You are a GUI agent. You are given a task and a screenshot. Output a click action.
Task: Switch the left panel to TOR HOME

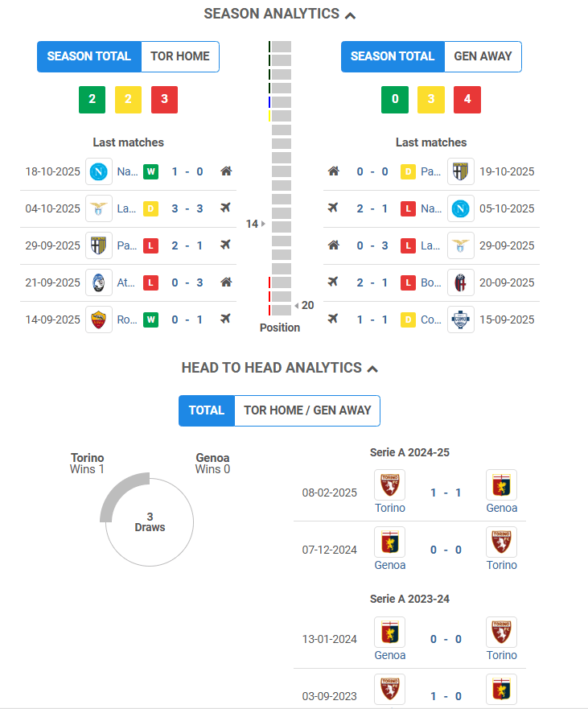(x=180, y=56)
